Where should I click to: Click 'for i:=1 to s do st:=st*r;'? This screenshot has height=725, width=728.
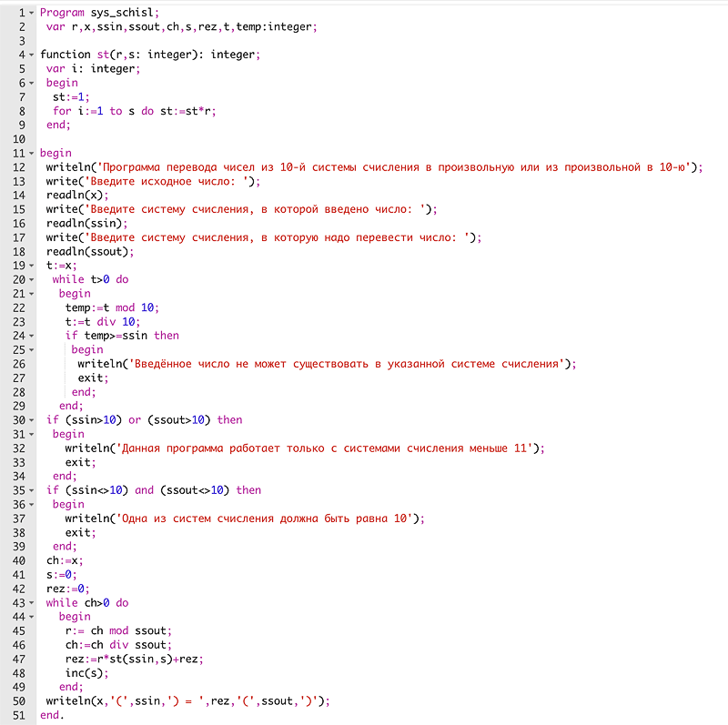click(134, 111)
